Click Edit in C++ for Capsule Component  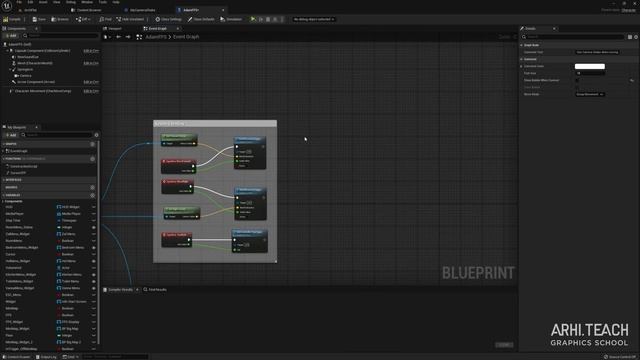[91, 51]
